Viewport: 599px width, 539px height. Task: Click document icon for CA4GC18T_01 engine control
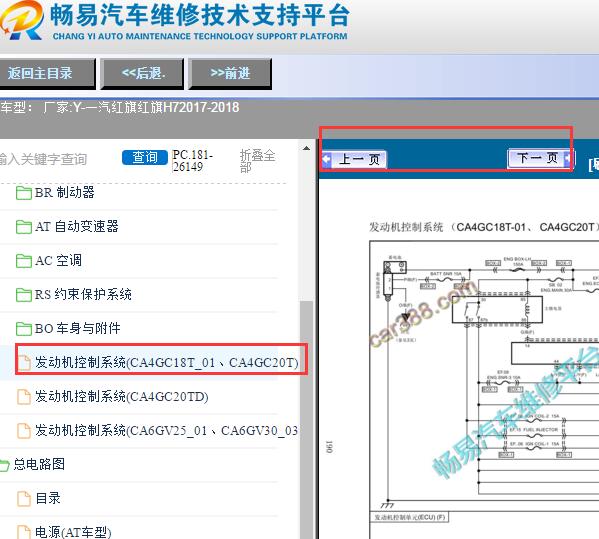[x=24, y=363]
